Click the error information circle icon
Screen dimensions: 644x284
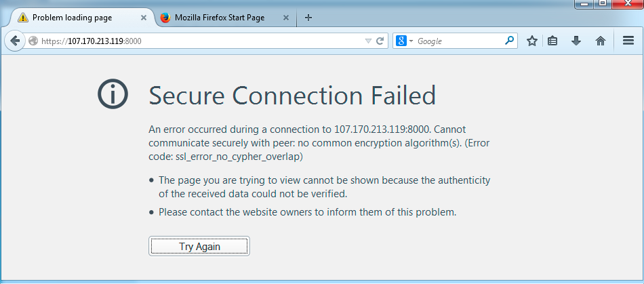click(x=113, y=94)
